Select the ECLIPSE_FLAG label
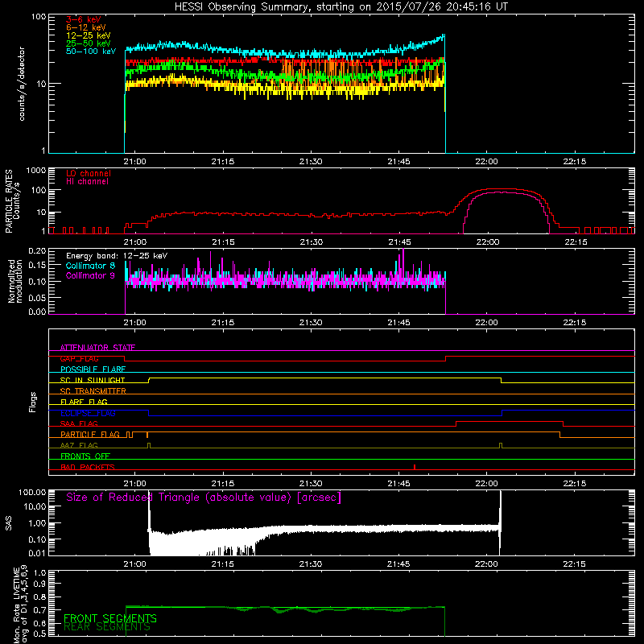The height and width of the screenshot is (644, 644). (88, 413)
